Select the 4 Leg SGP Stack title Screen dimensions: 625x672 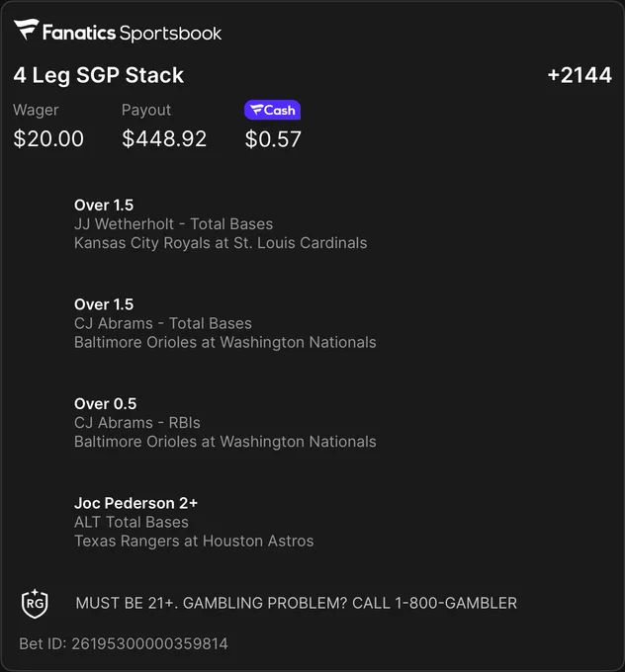99,76
